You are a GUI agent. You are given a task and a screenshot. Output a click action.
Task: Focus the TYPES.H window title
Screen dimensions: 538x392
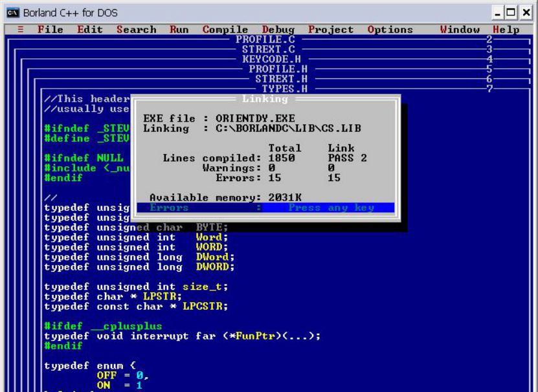tap(284, 88)
